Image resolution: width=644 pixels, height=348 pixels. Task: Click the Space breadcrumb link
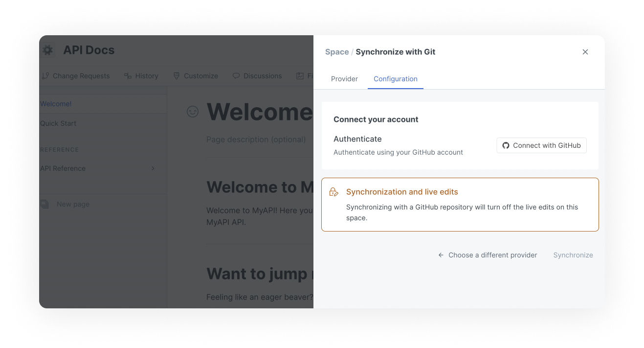tap(337, 52)
